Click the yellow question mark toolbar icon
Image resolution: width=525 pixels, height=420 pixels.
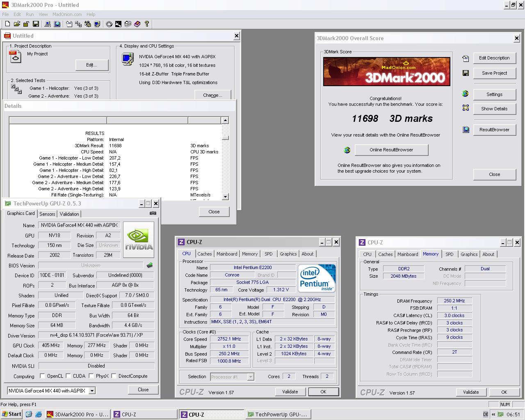(x=146, y=24)
